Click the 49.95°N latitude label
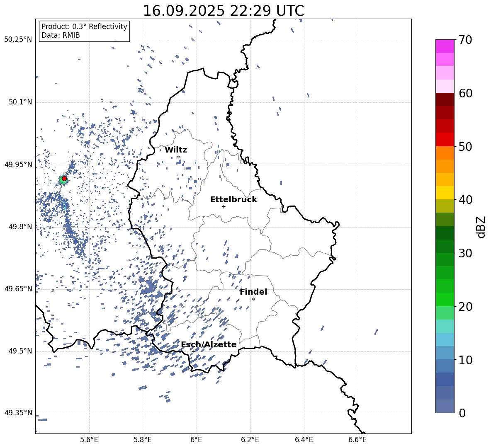 18,164
